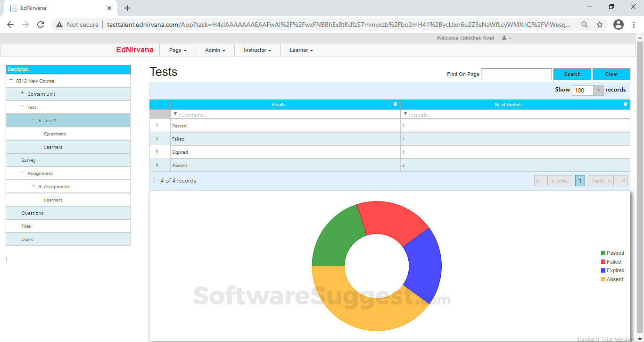Open the Instructor menu
644x342 pixels.
257,50
